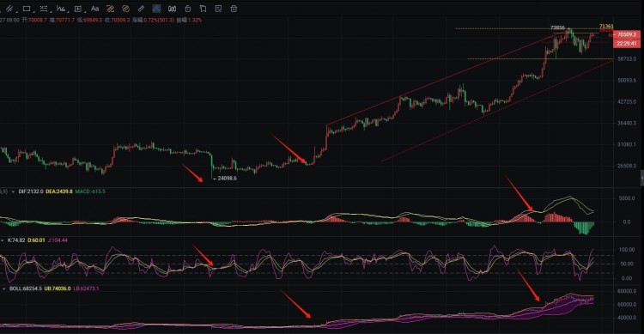The width and height of the screenshot is (644, 334).
Task: Select the rectangle shape drawing tool
Action: (x=27, y=9)
